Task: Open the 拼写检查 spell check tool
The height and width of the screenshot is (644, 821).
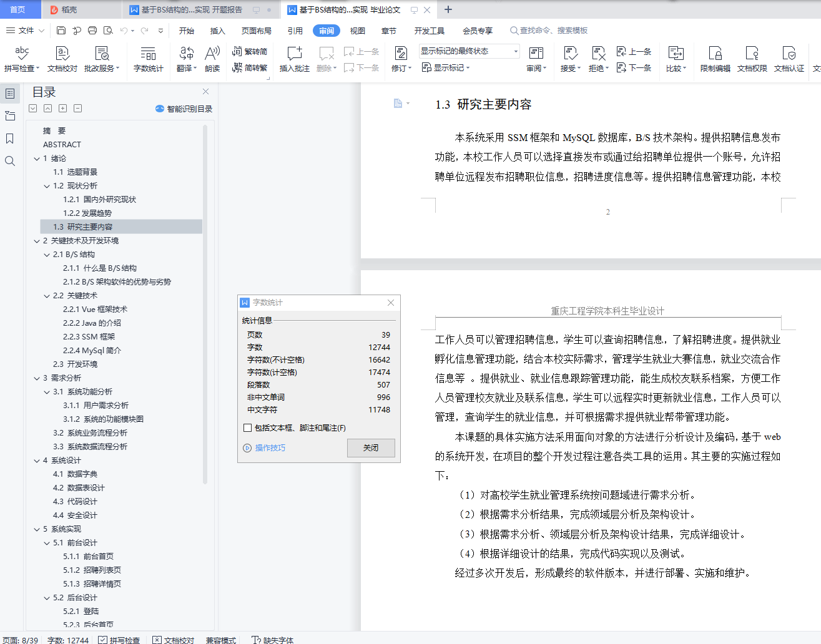Action: coord(22,59)
